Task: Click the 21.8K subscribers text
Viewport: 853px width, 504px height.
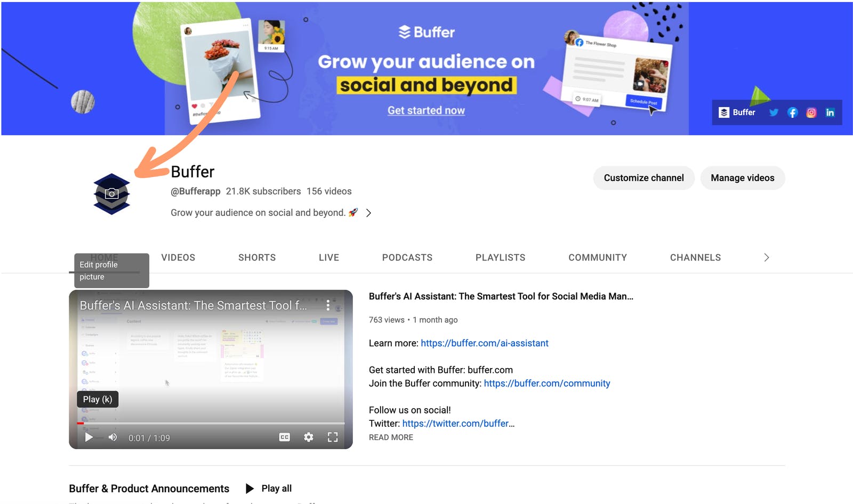Action: [x=263, y=191]
